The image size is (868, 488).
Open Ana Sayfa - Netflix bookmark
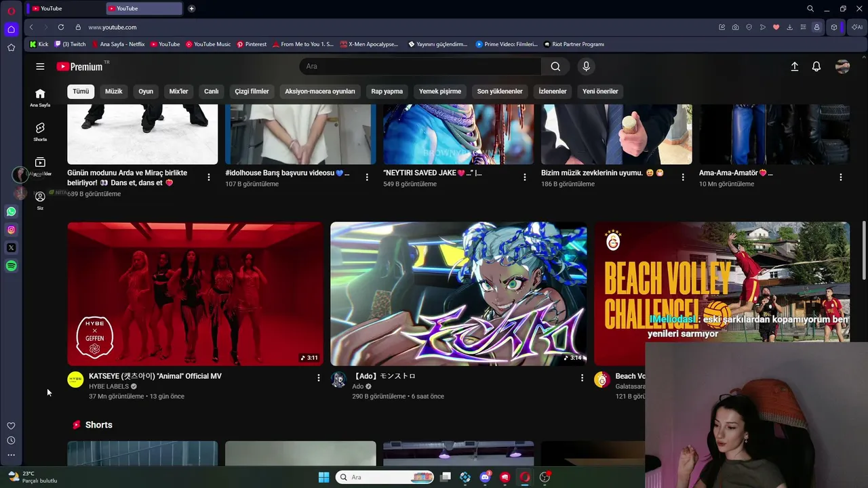click(118, 44)
